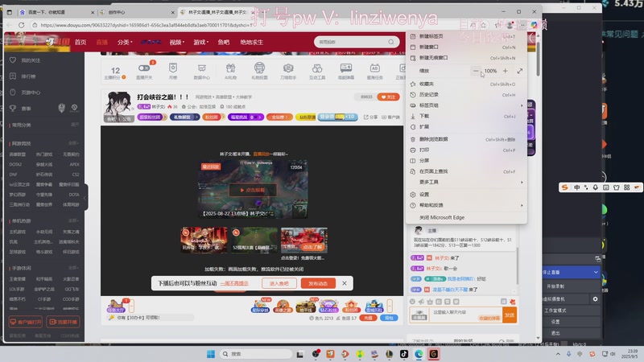644x362 pixels.
Task: Click the Douyu search input field
Action: point(351,42)
